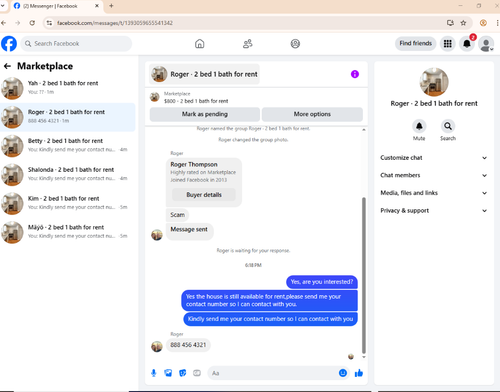Click install app icon in address bar

tap(450, 23)
